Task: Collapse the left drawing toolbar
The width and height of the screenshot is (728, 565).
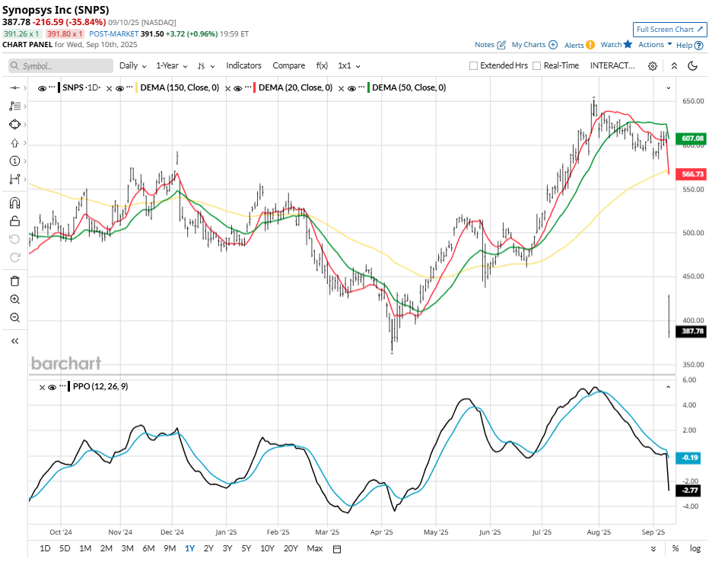Action: (x=15, y=341)
